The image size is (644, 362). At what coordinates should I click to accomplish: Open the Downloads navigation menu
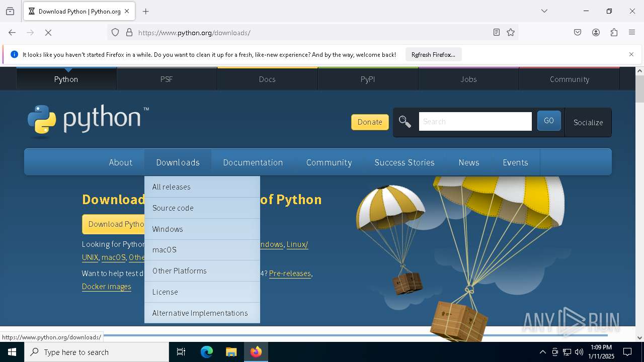coord(178,162)
